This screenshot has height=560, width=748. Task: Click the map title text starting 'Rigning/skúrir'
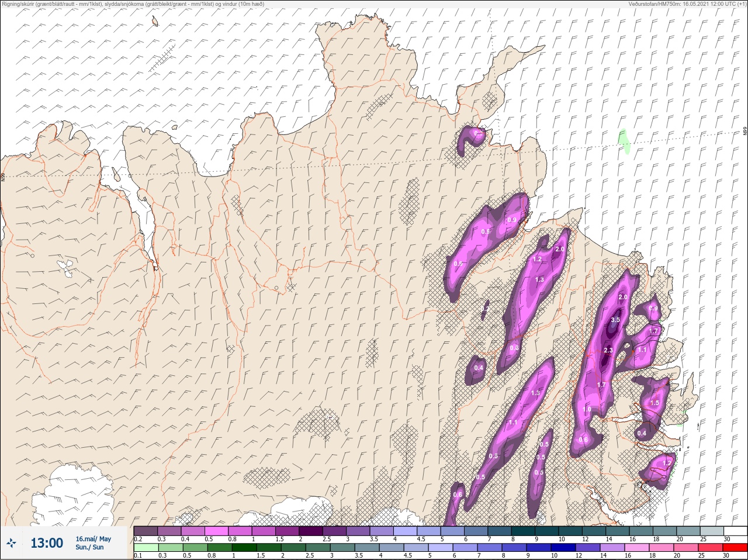click(x=133, y=4)
